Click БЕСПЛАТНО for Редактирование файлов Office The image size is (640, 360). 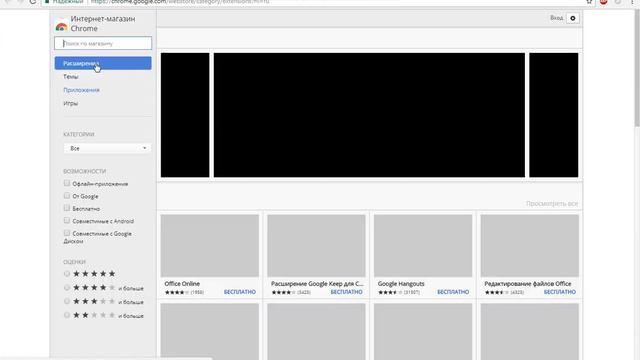coord(560,292)
